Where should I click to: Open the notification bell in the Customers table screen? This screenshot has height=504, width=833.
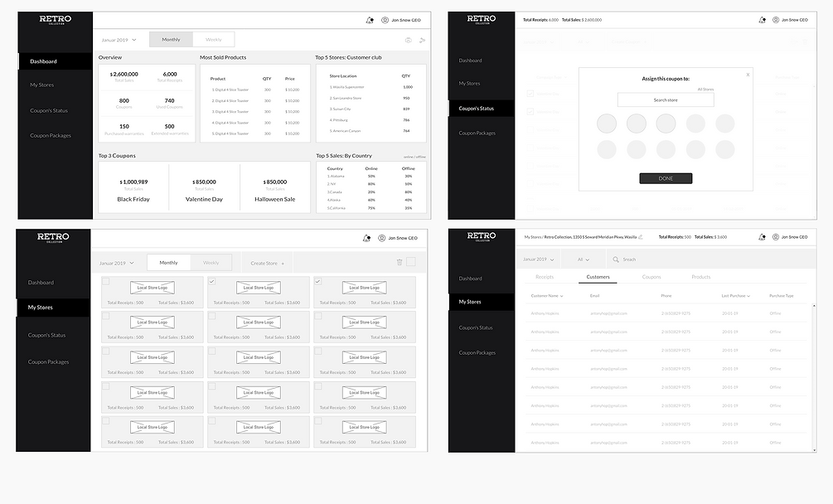tap(762, 237)
